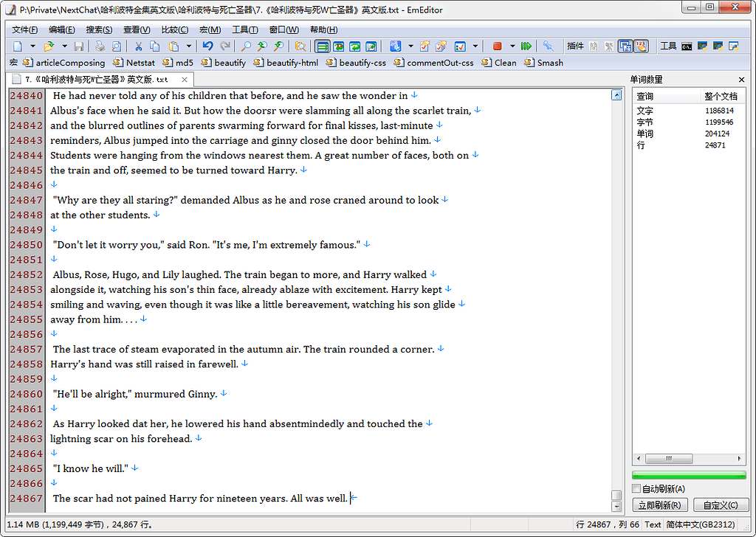Click the Redo arrow icon

click(224, 46)
